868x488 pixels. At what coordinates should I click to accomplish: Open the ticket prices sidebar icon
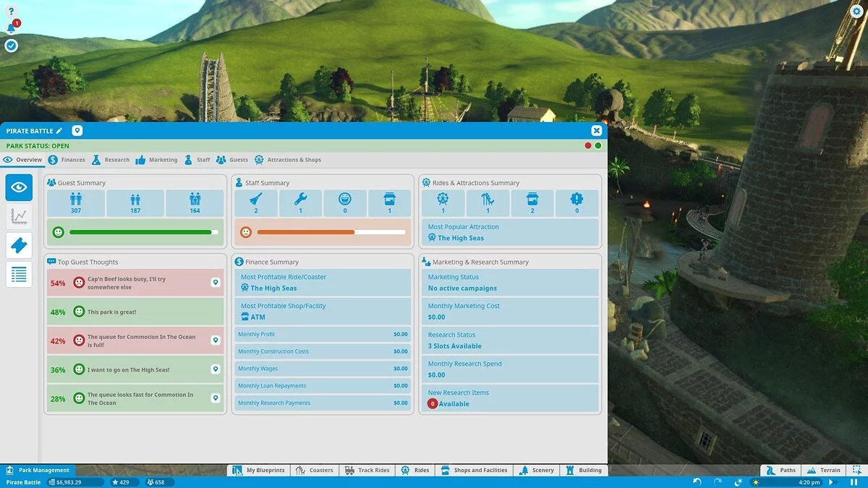pos(19,245)
